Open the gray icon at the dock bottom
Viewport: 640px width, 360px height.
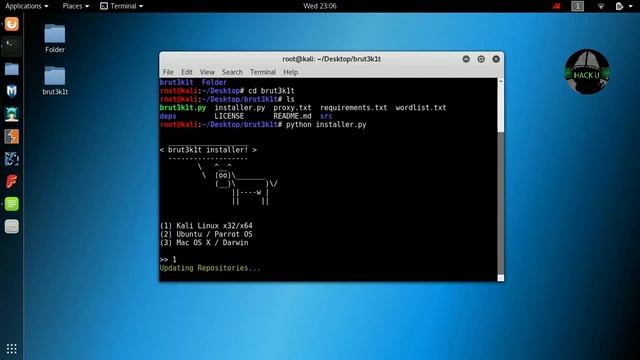pyautogui.click(x=11, y=227)
